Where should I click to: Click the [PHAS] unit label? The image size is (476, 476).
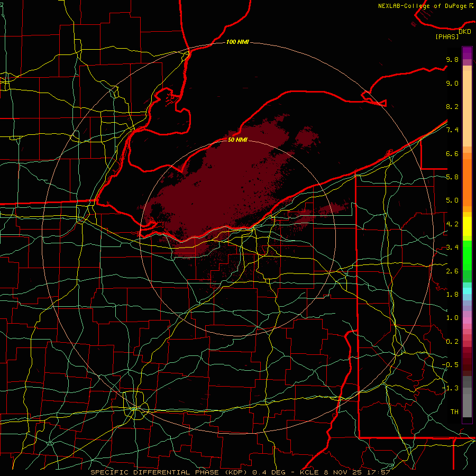(x=447, y=36)
